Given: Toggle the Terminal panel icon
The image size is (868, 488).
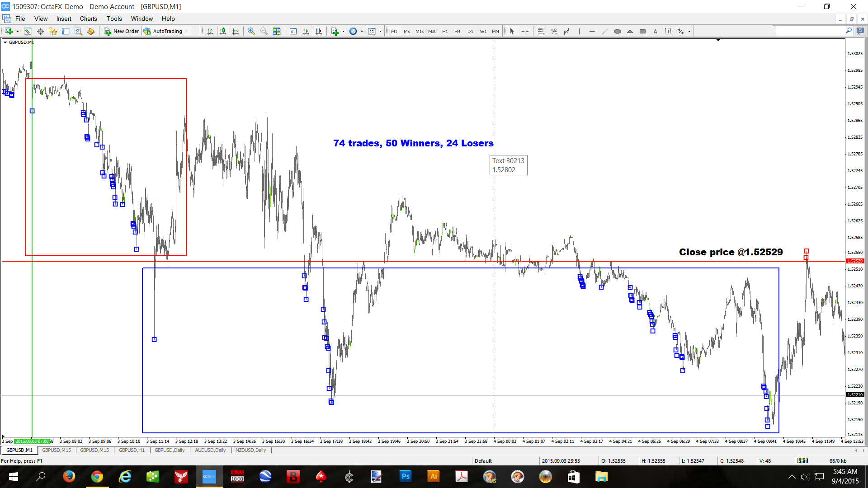Looking at the screenshot, I should tap(66, 31).
